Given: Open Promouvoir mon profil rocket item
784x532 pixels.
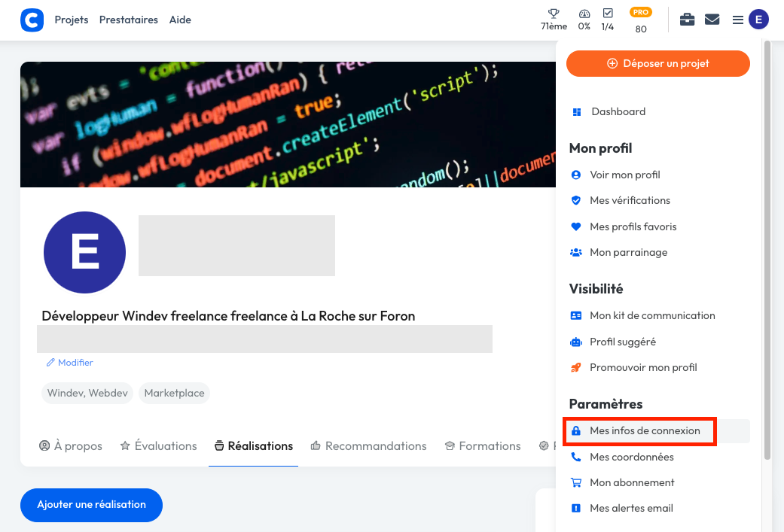Looking at the screenshot, I should coord(643,367).
